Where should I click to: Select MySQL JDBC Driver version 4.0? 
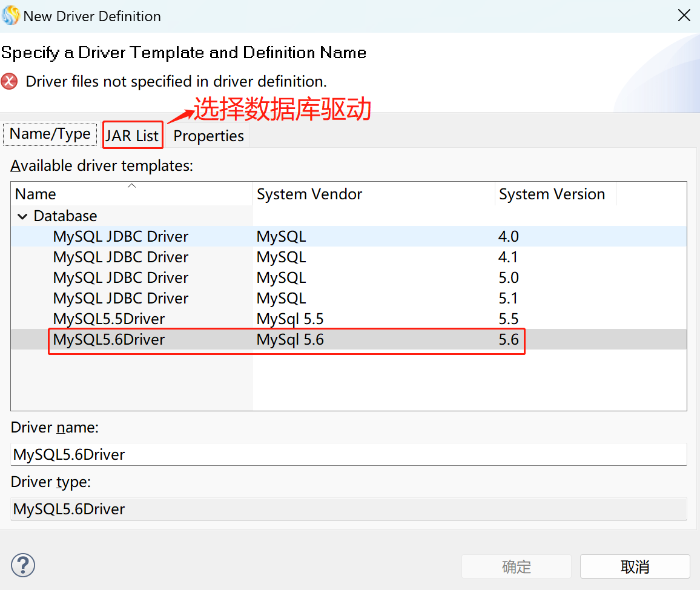click(121, 237)
